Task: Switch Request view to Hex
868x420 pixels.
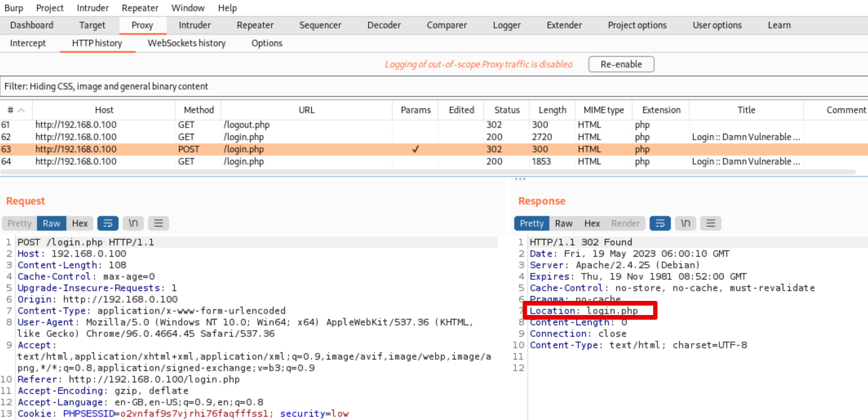Action: (x=79, y=223)
